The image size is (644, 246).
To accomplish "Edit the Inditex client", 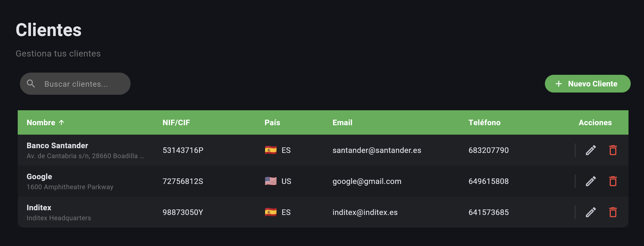I will [591, 212].
